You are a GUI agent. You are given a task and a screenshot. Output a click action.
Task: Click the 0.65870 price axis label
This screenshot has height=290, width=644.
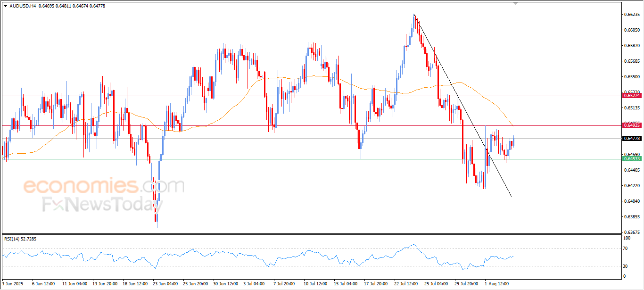pyautogui.click(x=632, y=46)
